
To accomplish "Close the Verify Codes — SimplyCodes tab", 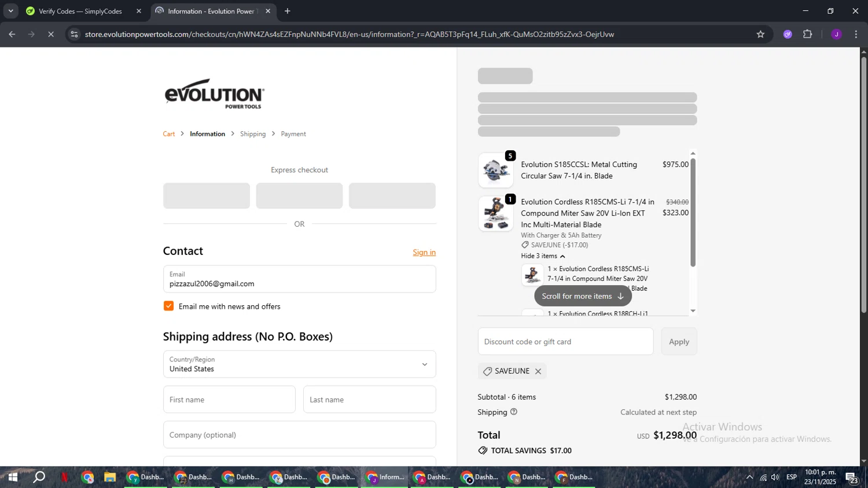I will click(x=139, y=11).
